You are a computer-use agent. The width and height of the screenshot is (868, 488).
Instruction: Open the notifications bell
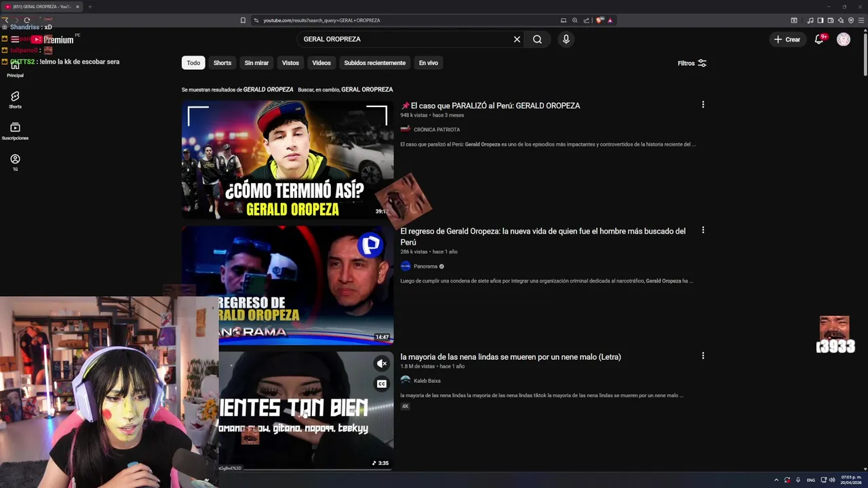click(819, 39)
